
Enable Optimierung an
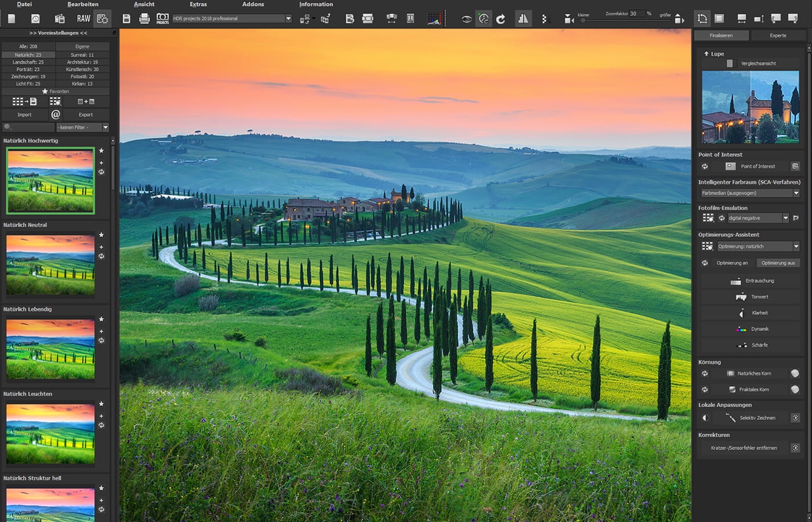(732, 262)
